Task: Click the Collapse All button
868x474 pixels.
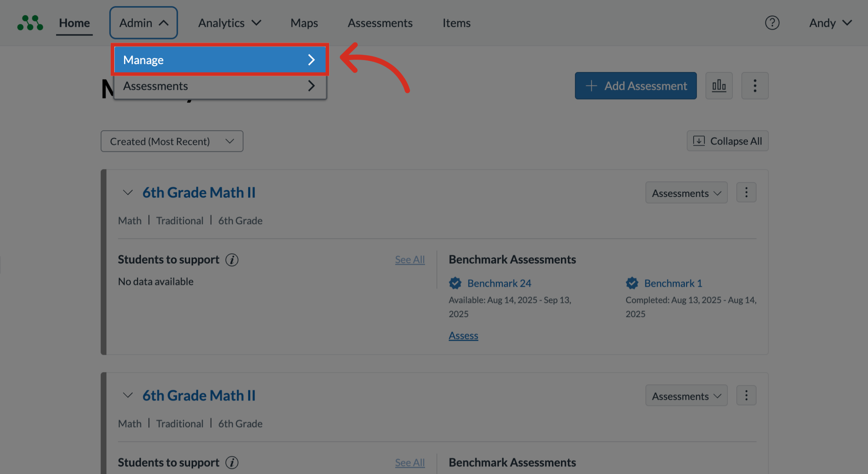Action: coord(727,141)
